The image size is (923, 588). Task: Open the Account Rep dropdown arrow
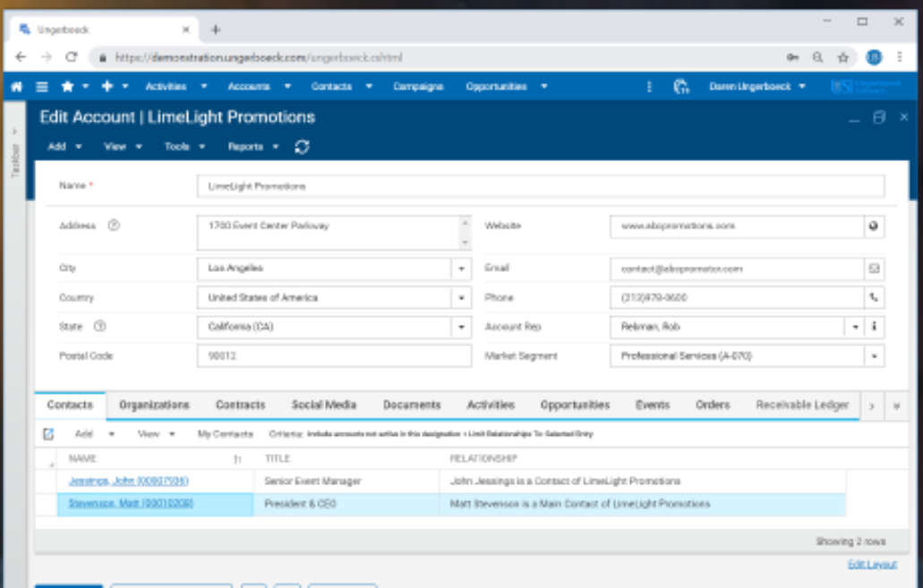855,327
